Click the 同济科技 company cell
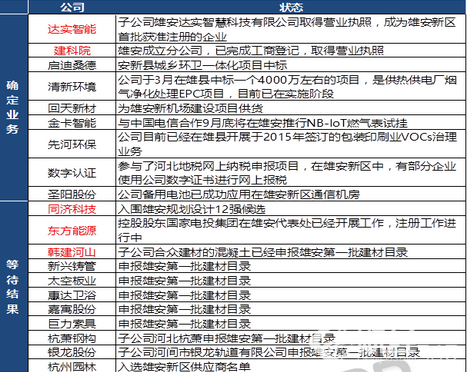This screenshot has height=372, width=467. (72, 209)
